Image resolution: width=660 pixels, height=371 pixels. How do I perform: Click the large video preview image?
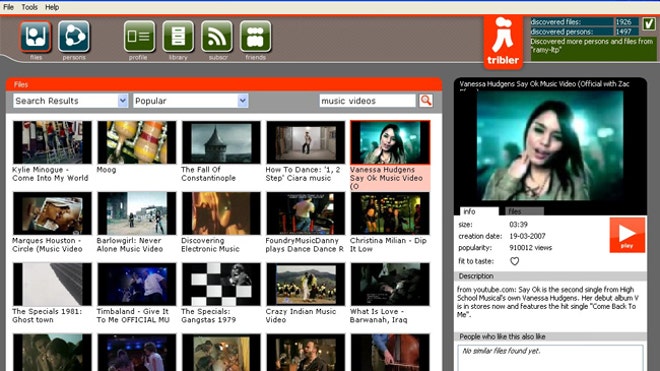click(550, 146)
